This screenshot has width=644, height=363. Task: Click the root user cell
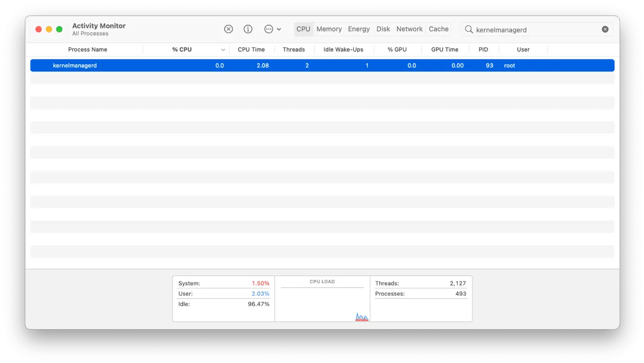[510, 66]
